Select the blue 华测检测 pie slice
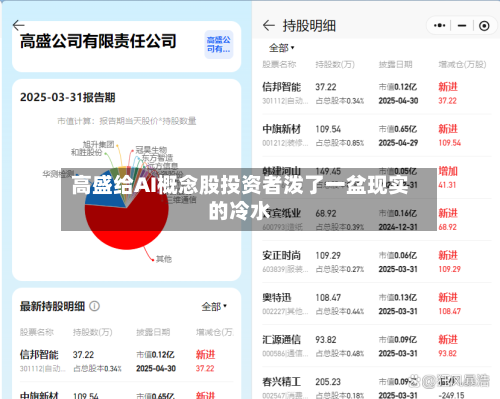 pyautogui.click(x=103, y=190)
